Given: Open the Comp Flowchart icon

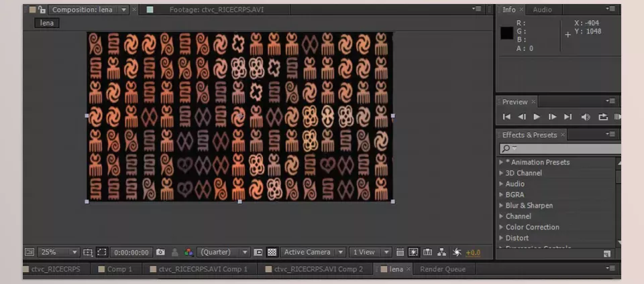Looking at the screenshot, I should pyautogui.click(x=441, y=253).
